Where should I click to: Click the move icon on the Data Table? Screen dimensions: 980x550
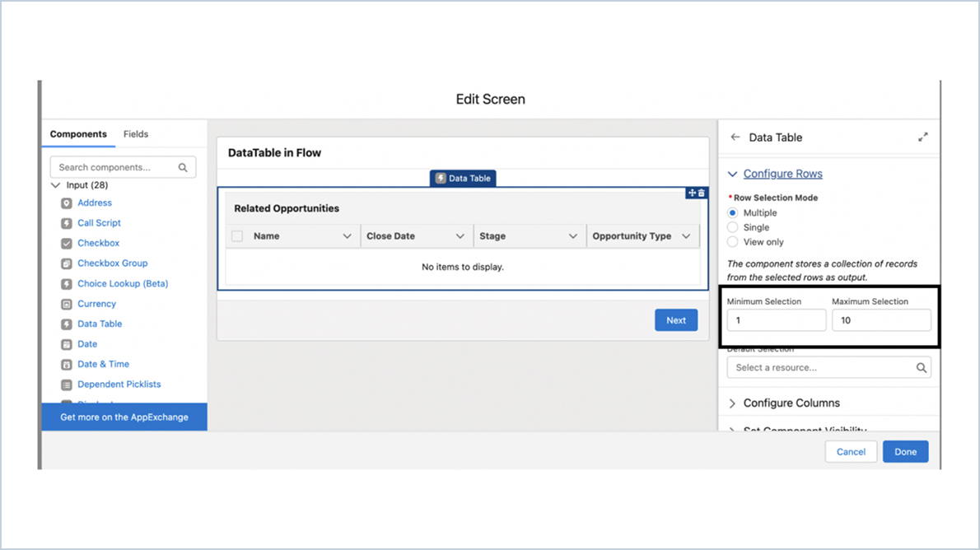[x=692, y=193]
